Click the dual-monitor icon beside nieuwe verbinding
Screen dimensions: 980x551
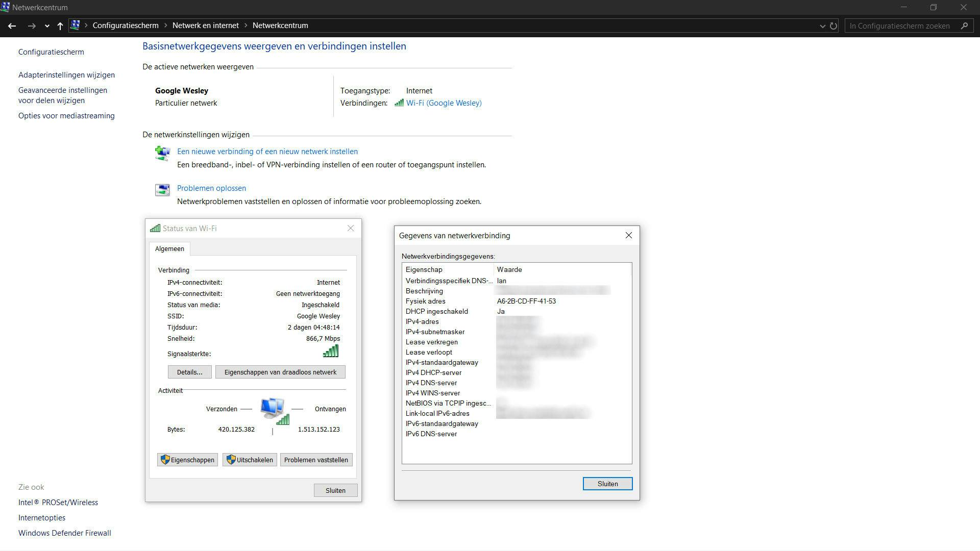162,153
